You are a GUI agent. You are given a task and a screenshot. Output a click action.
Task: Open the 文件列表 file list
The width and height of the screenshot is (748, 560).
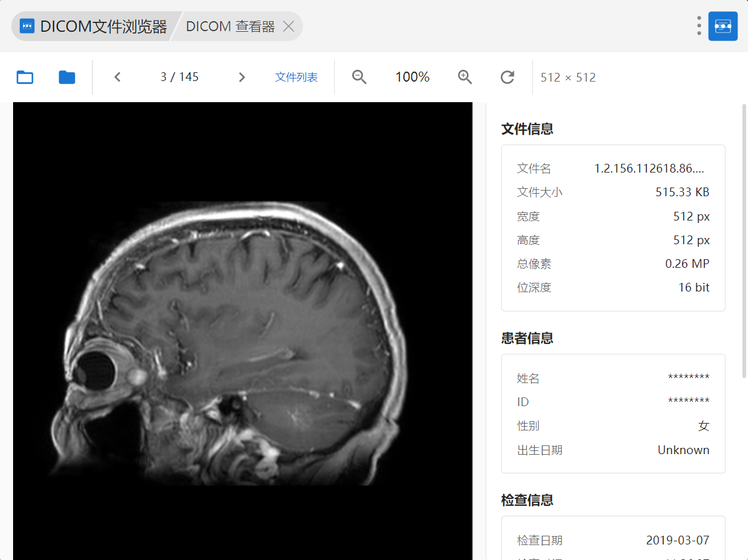pos(297,77)
